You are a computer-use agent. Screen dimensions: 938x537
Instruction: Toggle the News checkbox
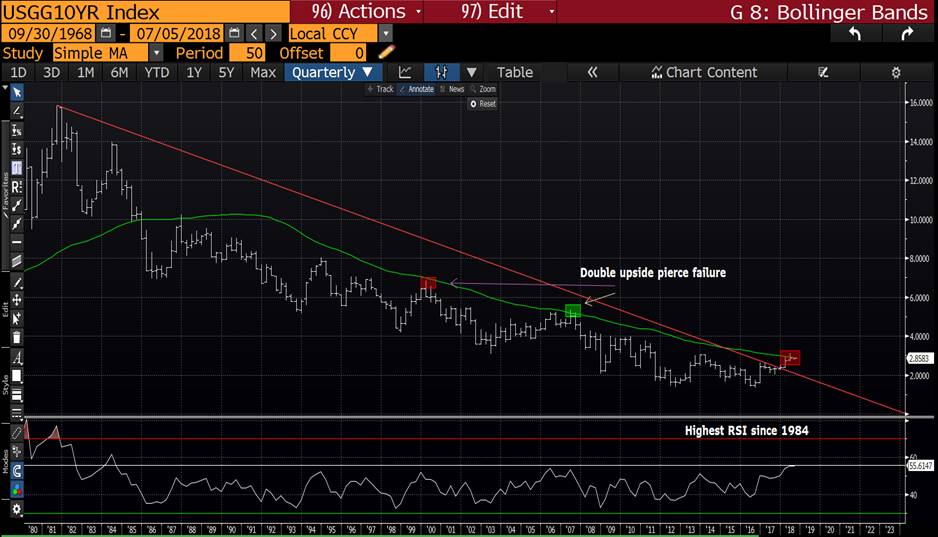(452, 89)
